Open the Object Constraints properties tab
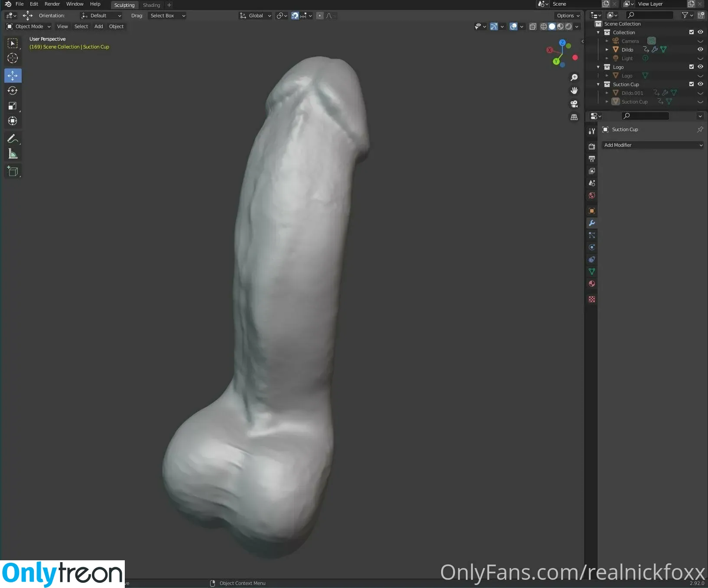The height and width of the screenshot is (588, 708). click(591, 259)
